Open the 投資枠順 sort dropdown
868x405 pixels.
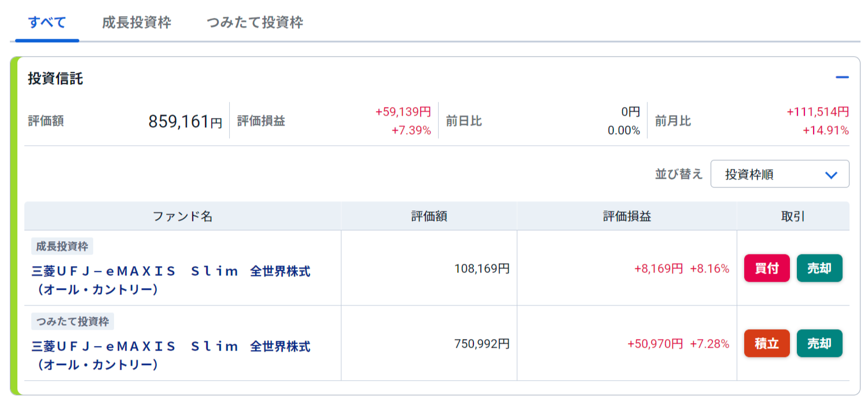tap(779, 174)
